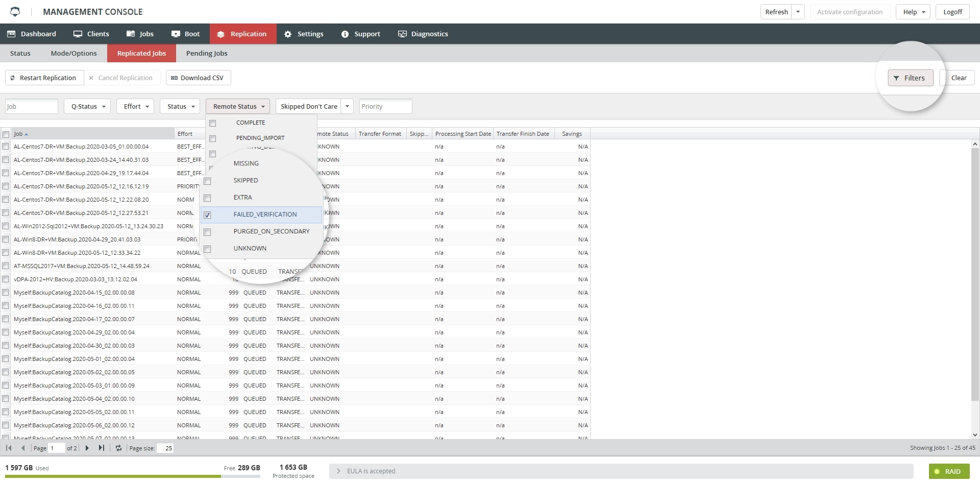
Task: Open the Settings section
Action: point(304,34)
